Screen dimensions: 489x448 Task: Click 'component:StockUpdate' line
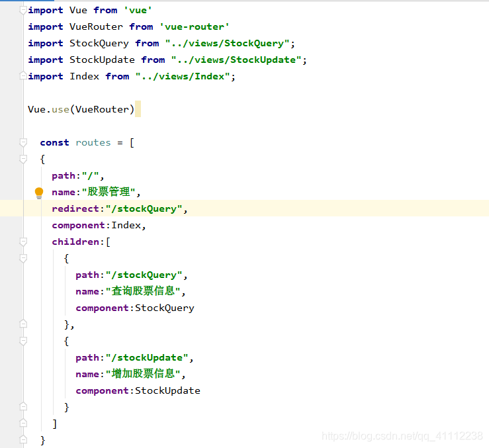138,390
